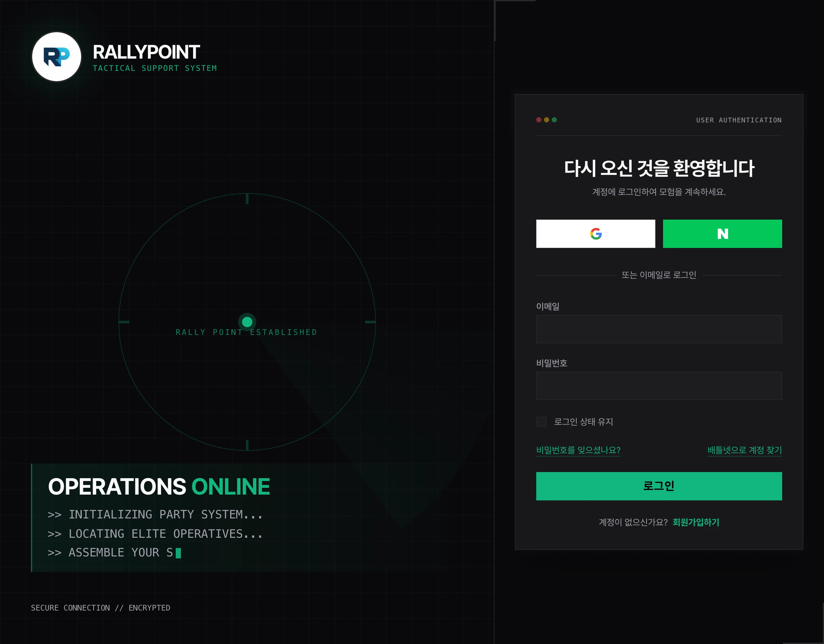Click the TACTICAL SUPPORT SYSTEM subtitle

click(x=155, y=68)
